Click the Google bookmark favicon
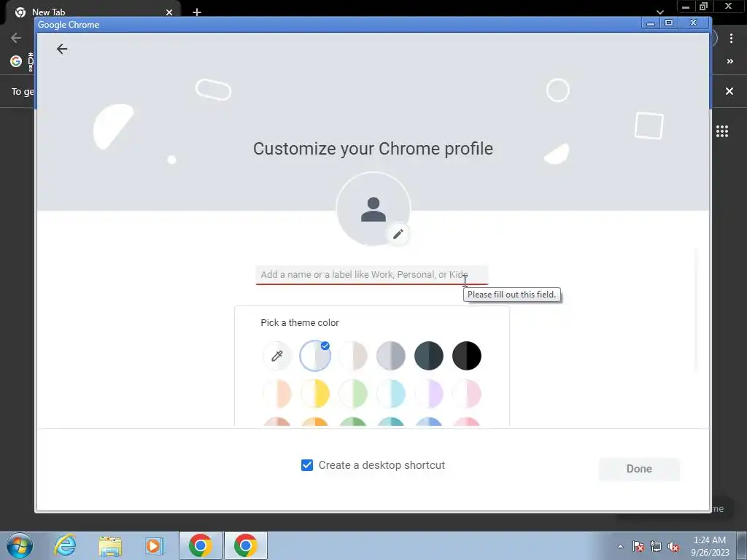This screenshot has width=747, height=560. 16,61
